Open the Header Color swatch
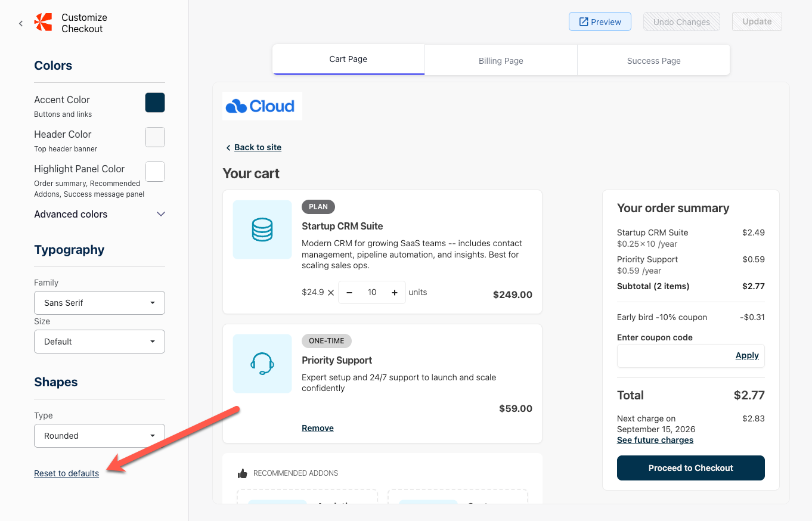Viewport: 812px width, 521px height. 155,137
